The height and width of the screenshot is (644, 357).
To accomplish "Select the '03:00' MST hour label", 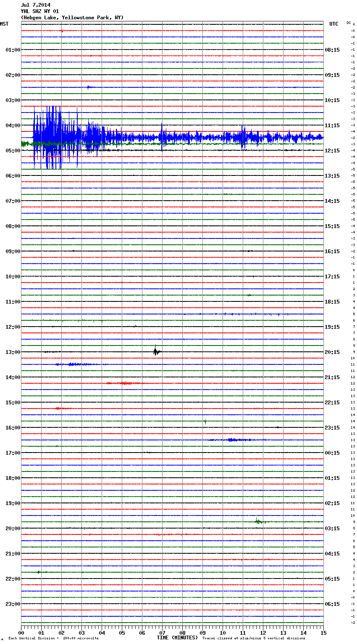I will (13, 100).
